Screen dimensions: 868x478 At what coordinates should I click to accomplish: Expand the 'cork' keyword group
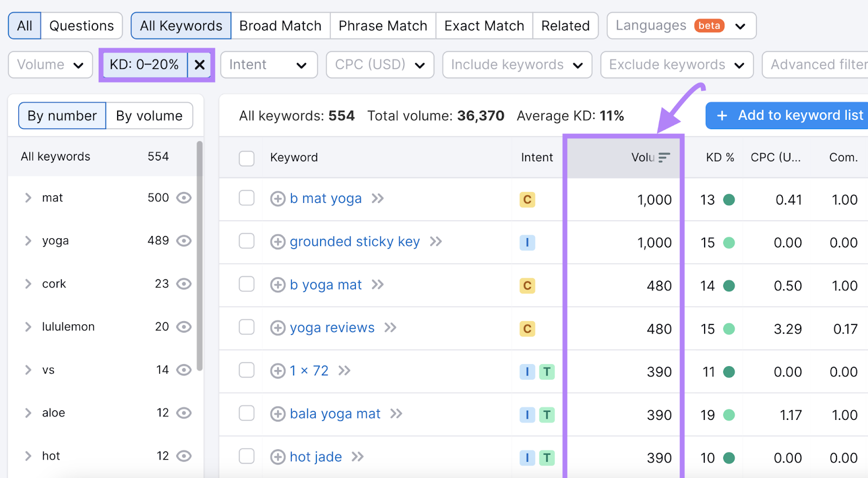[x=28, y=284]
